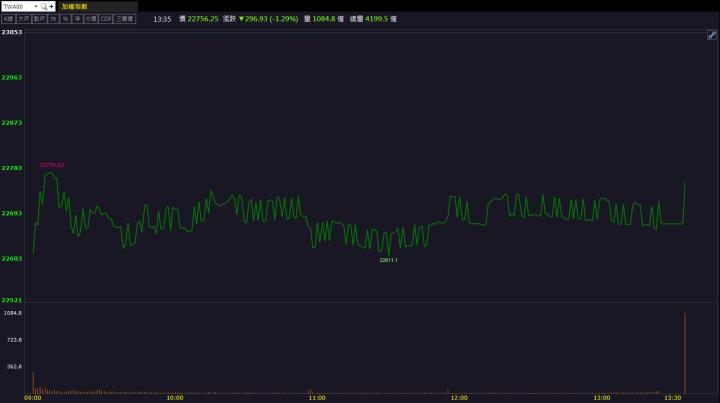This screenshot has width=720, height=403.
Task: Click the TWA00 symbol input field
Action: pos(17,6)
